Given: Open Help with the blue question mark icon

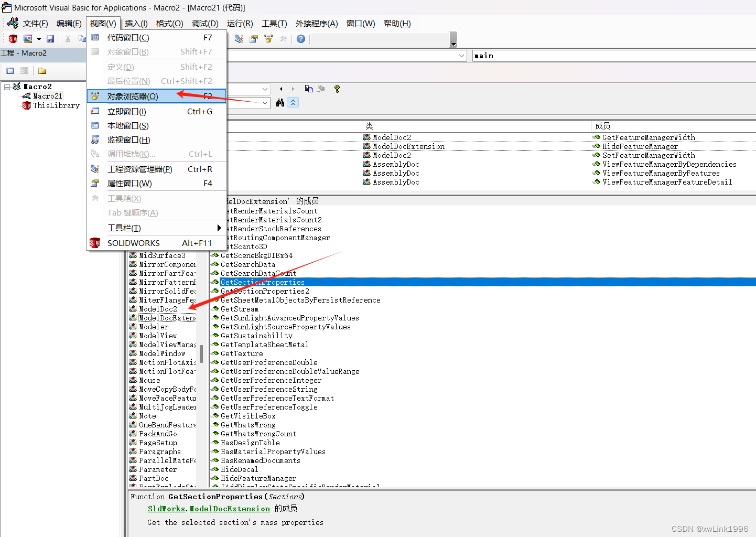Looking at the screenshot, I should click(x=301, y=39).
